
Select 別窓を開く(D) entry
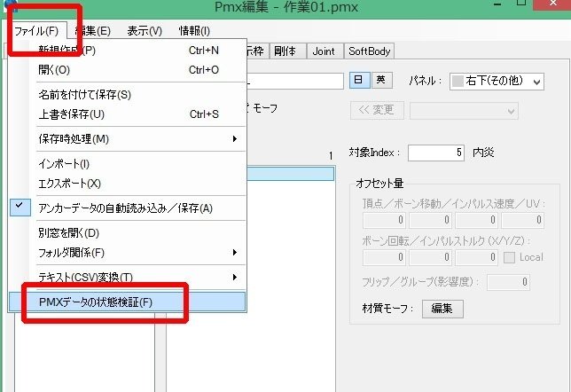tap(128, 233)
